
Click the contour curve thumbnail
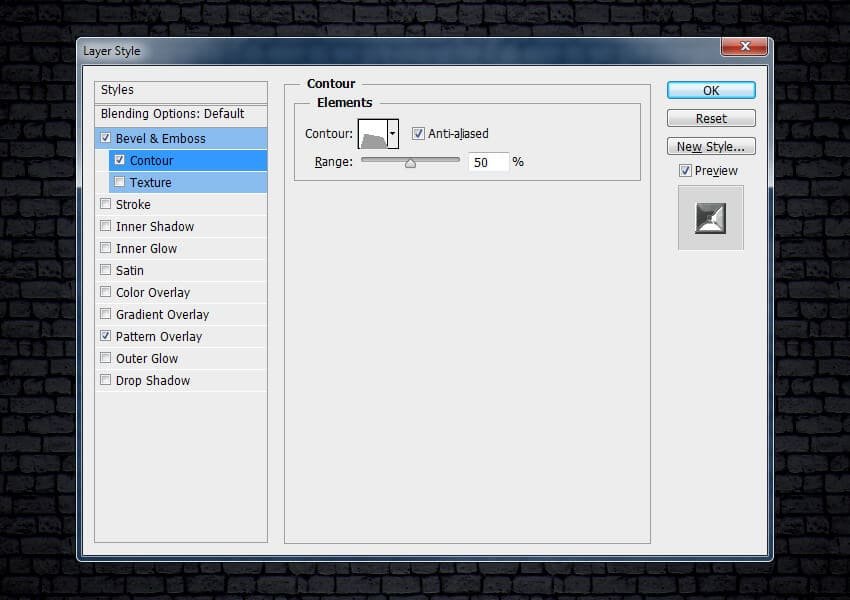tap(372, 134)
